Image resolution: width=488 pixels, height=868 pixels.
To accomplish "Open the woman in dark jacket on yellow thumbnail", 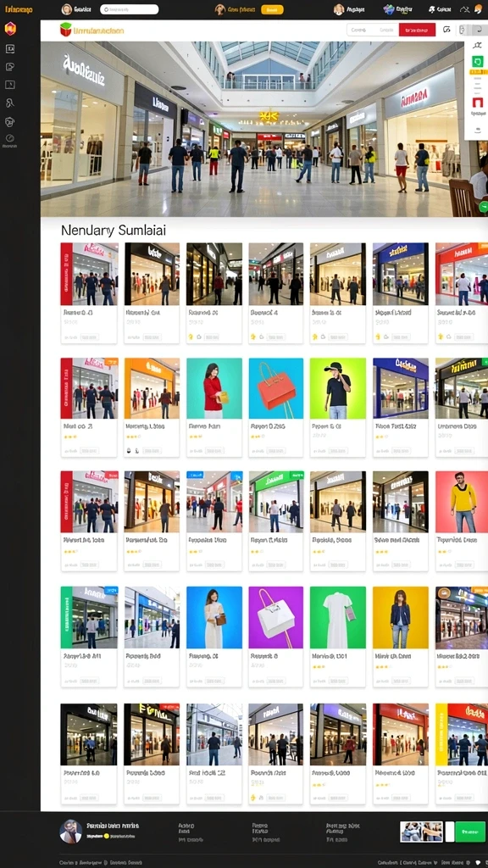I will pos(401,617).
